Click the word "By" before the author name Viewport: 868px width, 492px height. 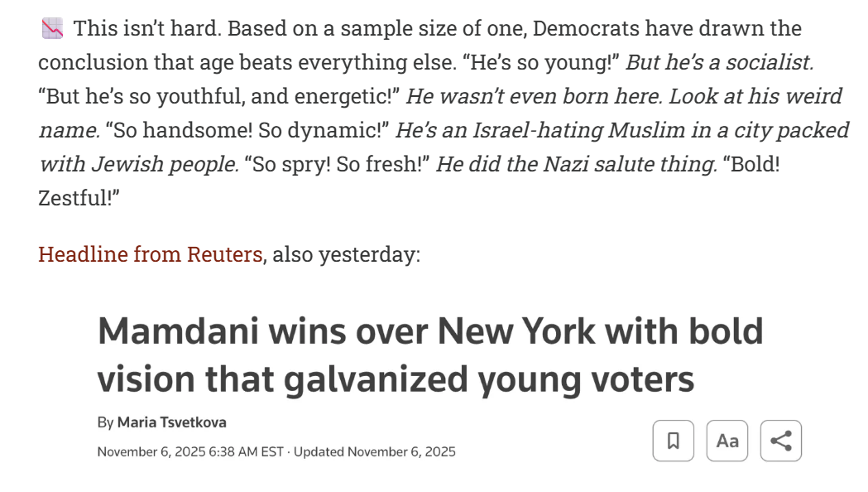coord(105,422)
